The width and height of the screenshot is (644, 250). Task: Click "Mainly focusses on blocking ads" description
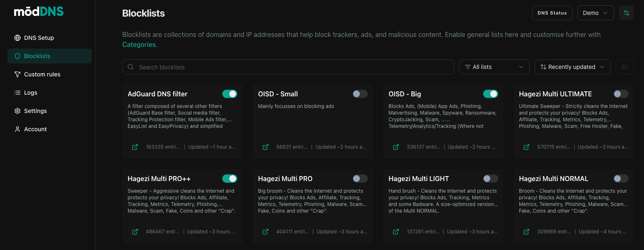pos(296,106)
